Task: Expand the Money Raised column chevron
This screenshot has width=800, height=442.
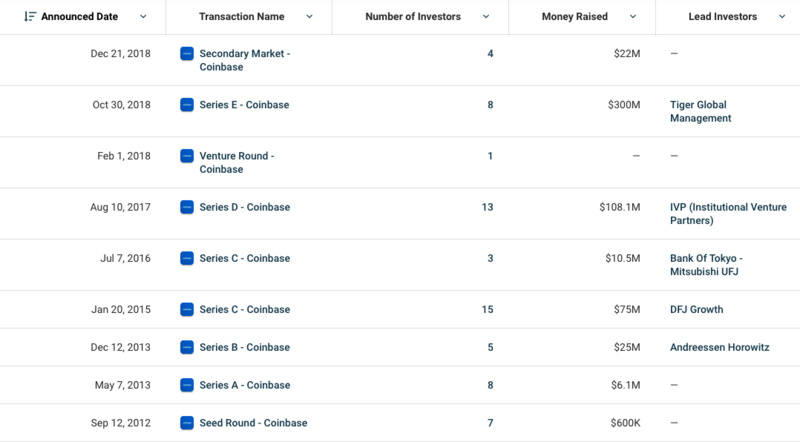Action: 633,17
